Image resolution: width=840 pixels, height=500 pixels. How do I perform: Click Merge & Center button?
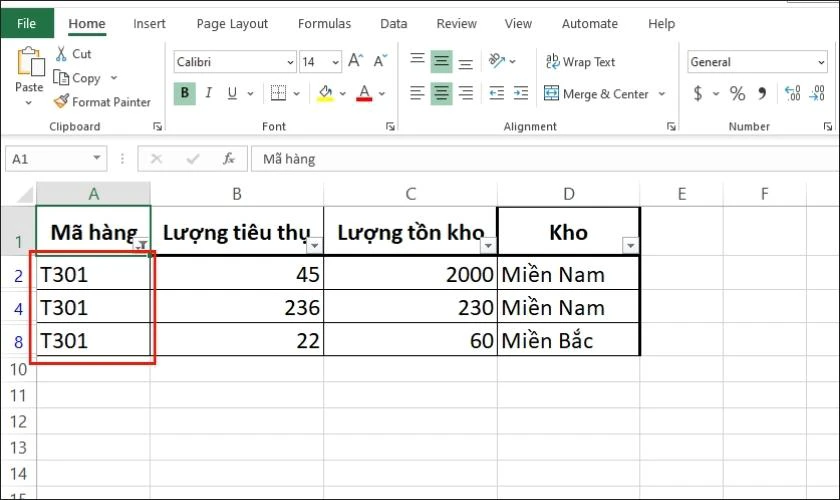(x=596, y=94)
